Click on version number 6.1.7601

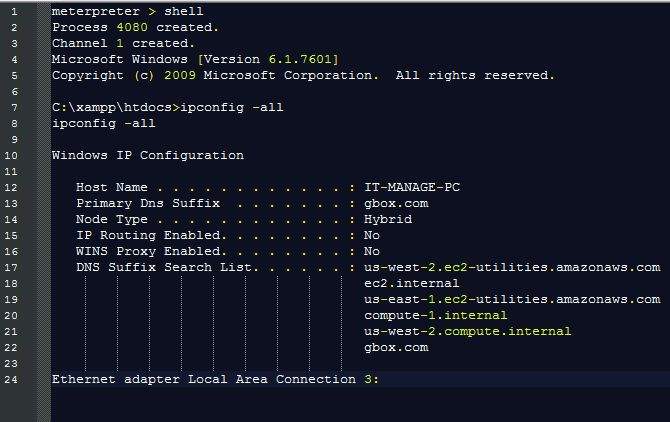click(300, 59)
